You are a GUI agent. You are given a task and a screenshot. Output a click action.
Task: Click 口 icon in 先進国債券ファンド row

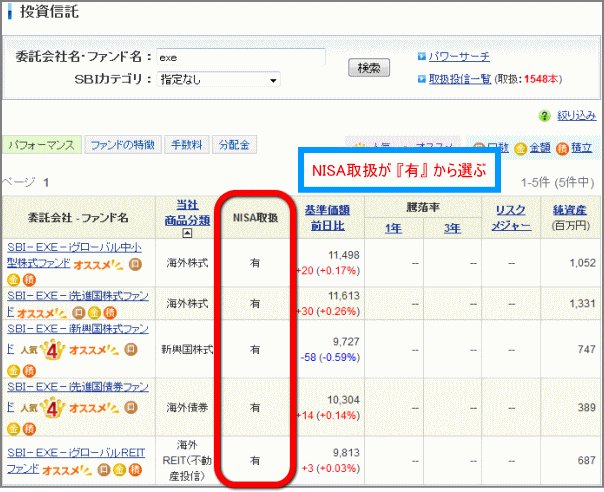(131, 407)
